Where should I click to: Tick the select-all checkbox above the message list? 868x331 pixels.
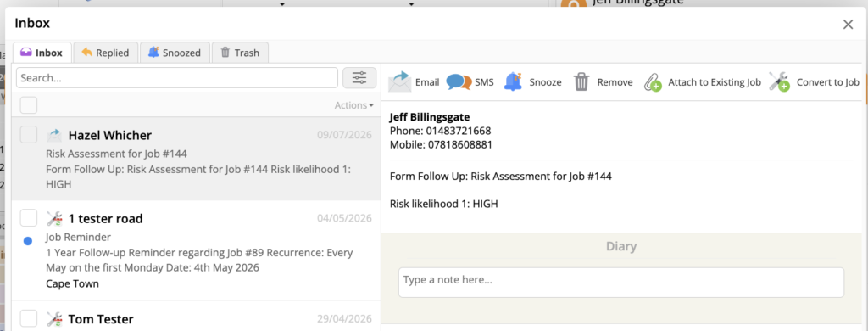click(x=29, y=104)
